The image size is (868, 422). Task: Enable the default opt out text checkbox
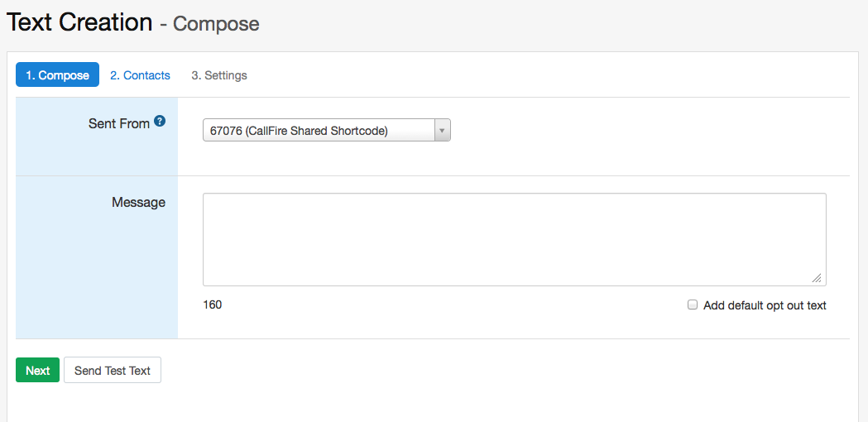693,305
